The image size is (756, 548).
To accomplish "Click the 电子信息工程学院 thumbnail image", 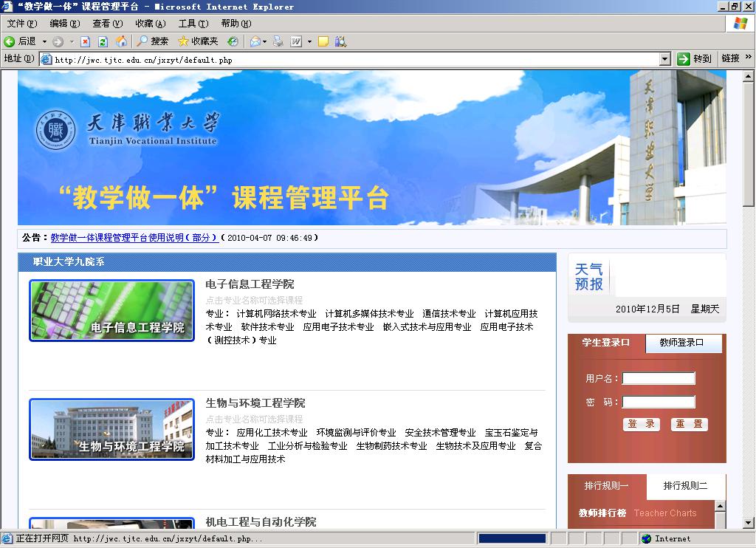I will pyautogui.click(x=112, y=311).
